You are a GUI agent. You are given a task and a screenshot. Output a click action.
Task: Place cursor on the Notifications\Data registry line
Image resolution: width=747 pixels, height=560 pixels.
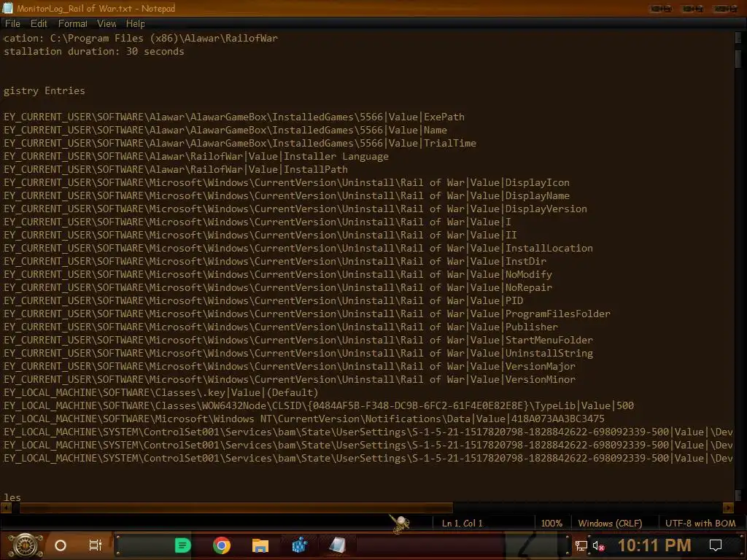[304, 419]
